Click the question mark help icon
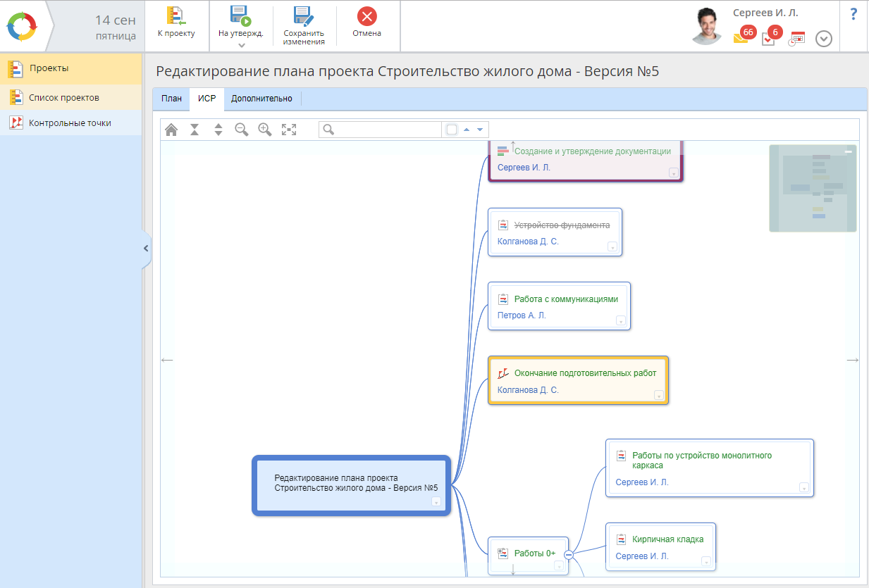The width and height of the screenshot is (869, 588). tap(854, 15)
